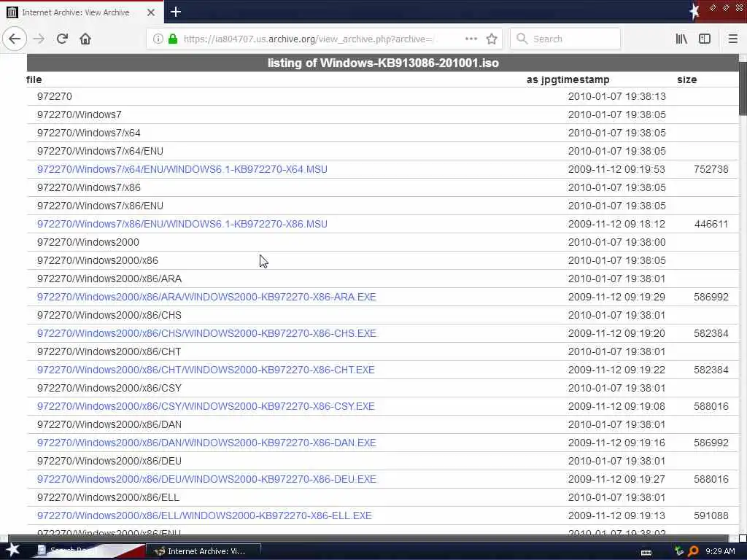The height and width of the screenshot is (560, 747).
Task: Open the Firefox hamburger menu
Action: click(732, 39)
